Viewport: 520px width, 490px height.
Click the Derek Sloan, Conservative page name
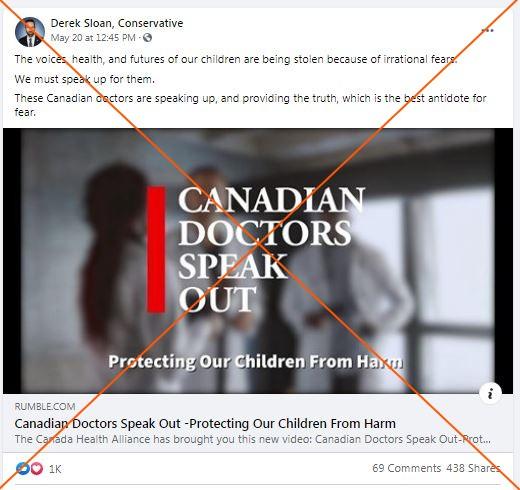(117, 23)
